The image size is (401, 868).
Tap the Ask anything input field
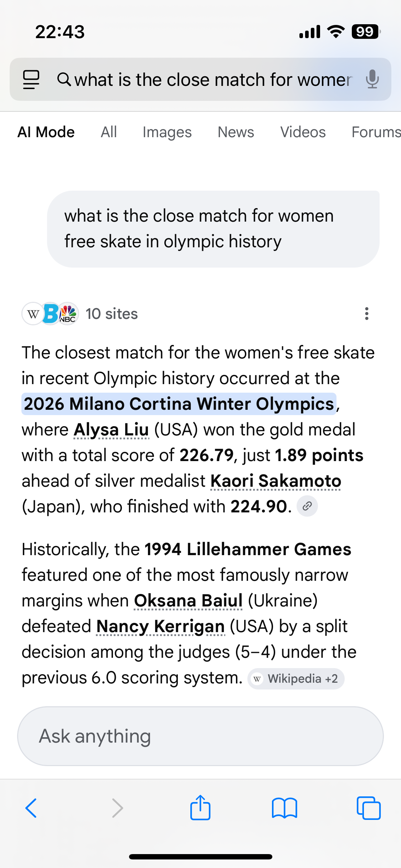coord(200,736)
